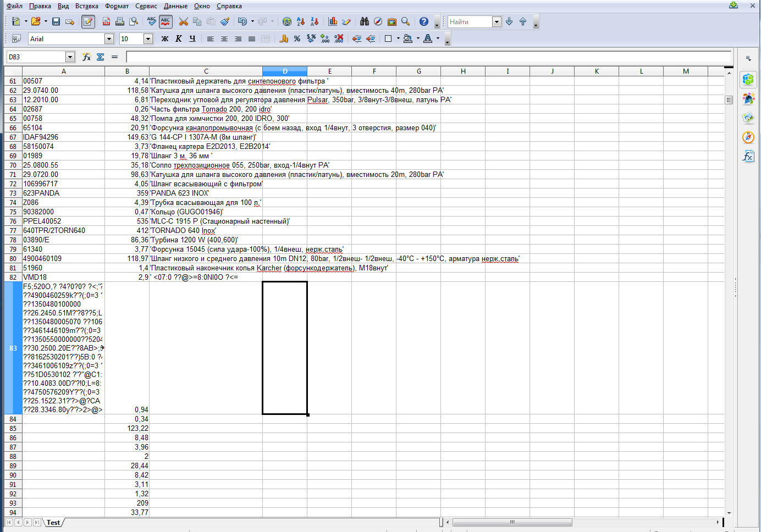Click the Cut scissors icon
Viewport: 761px width, 532px height.
click(184, 21)
